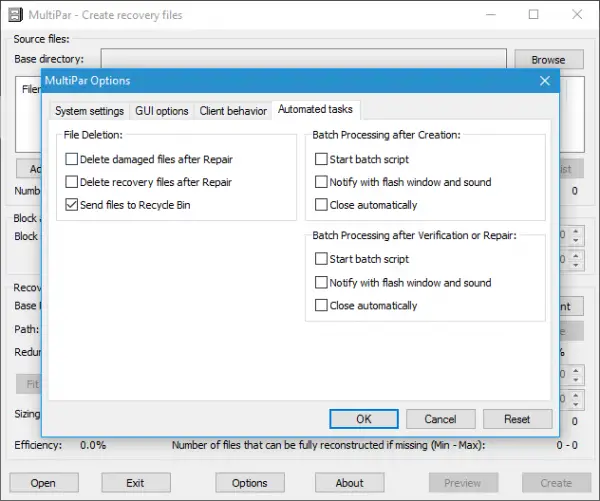This screenshot has height=501, width=600.
Task: Confirm options with the OK button
Action: click(x=364, y=419)
